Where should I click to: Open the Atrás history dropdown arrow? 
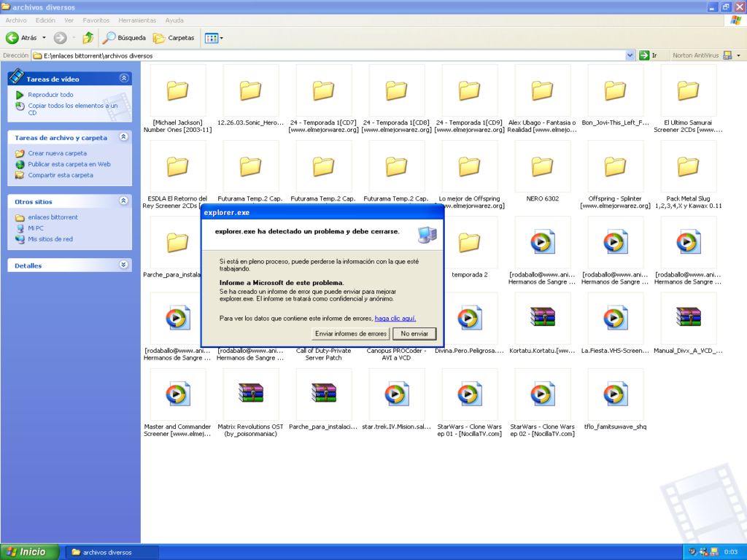coord(44,38)
